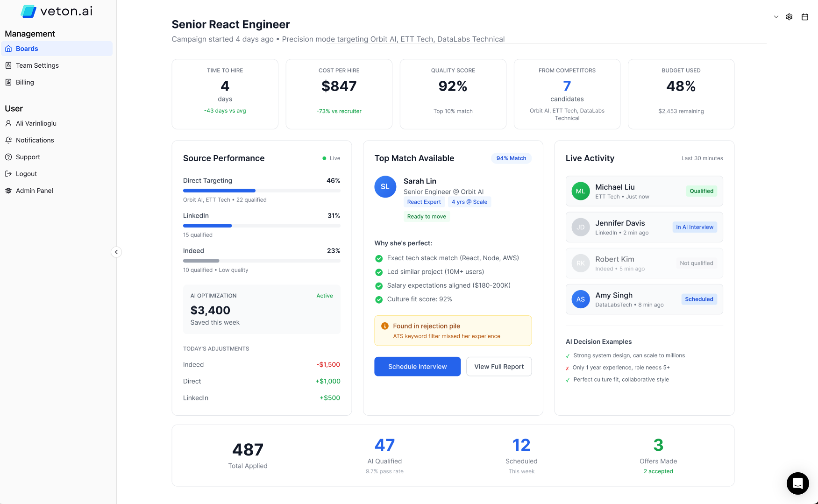
Task: Click the Direct Targeting progress bar
Action: click(262, 191)
